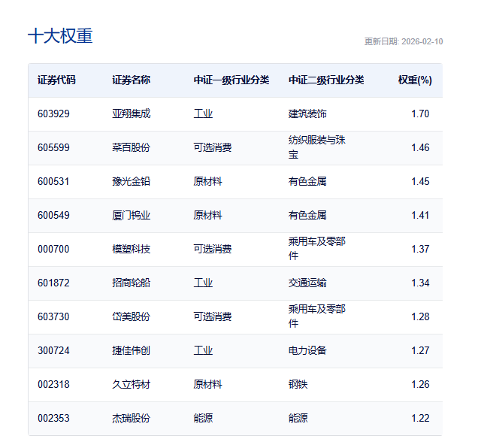Click 可选消费 in the 605599 row
The height and width of the screenshot is (448, 478).
point(213,147)
